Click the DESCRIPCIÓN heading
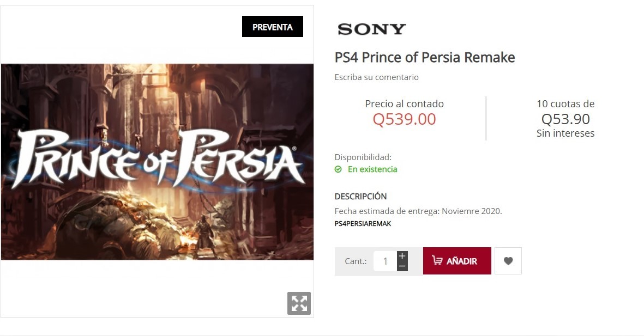644x336 pixels. tap(360, 197)
